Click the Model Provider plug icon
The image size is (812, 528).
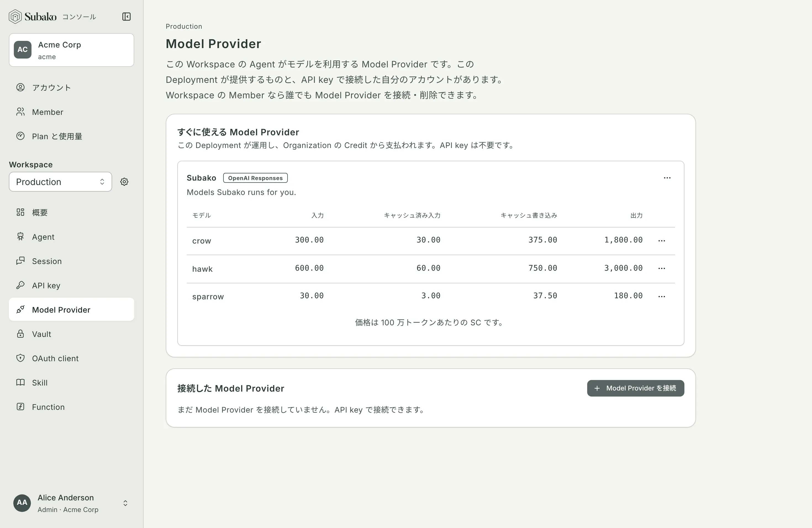point(20,309)
